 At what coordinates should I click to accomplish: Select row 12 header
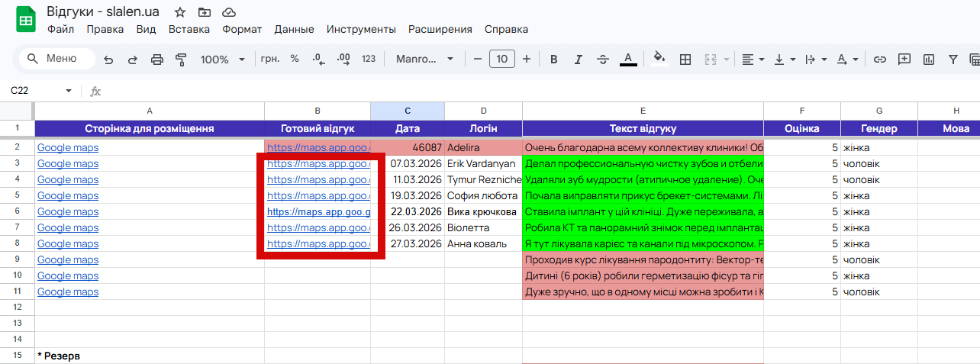(x=17, y=308)
